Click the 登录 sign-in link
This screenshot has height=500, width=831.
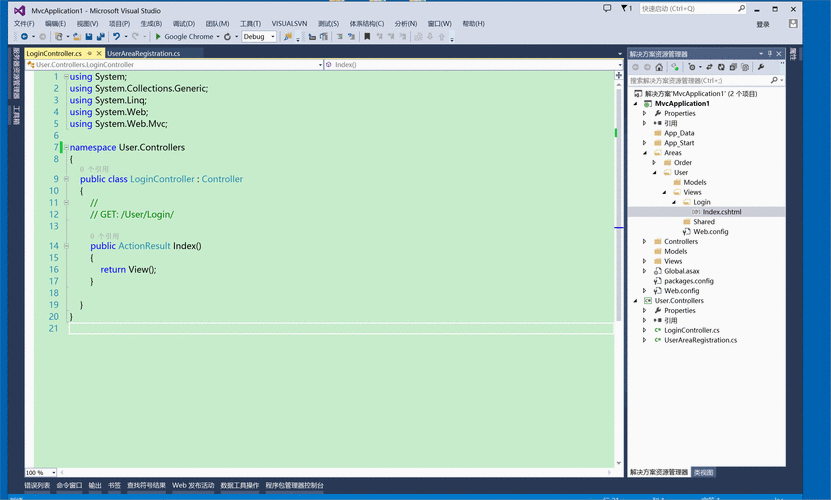pos(763,24)
